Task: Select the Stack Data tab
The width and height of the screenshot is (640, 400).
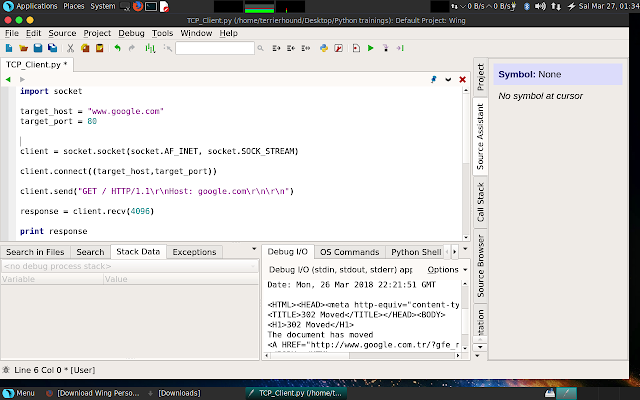Action: (138, 251)
